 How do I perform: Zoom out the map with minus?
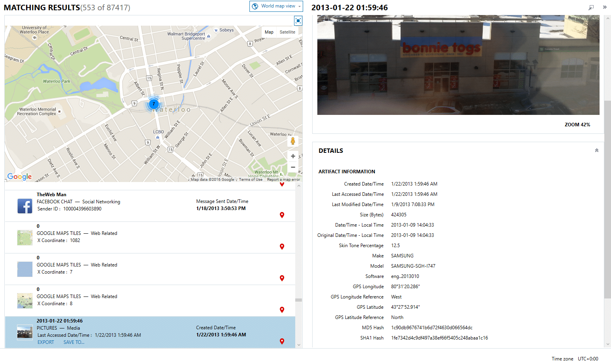coord(293,167)
